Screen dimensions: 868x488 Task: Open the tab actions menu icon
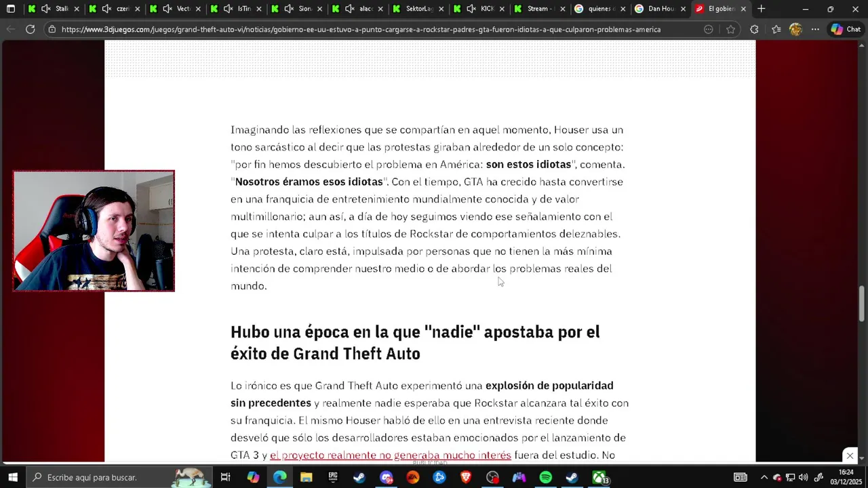click(x=10, y=9)
